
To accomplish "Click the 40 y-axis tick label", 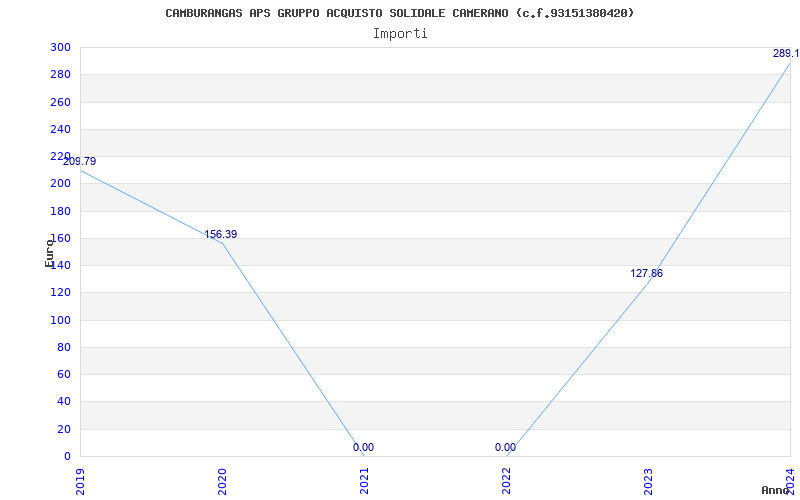I will pyautogui.click(x=64, y=402).
